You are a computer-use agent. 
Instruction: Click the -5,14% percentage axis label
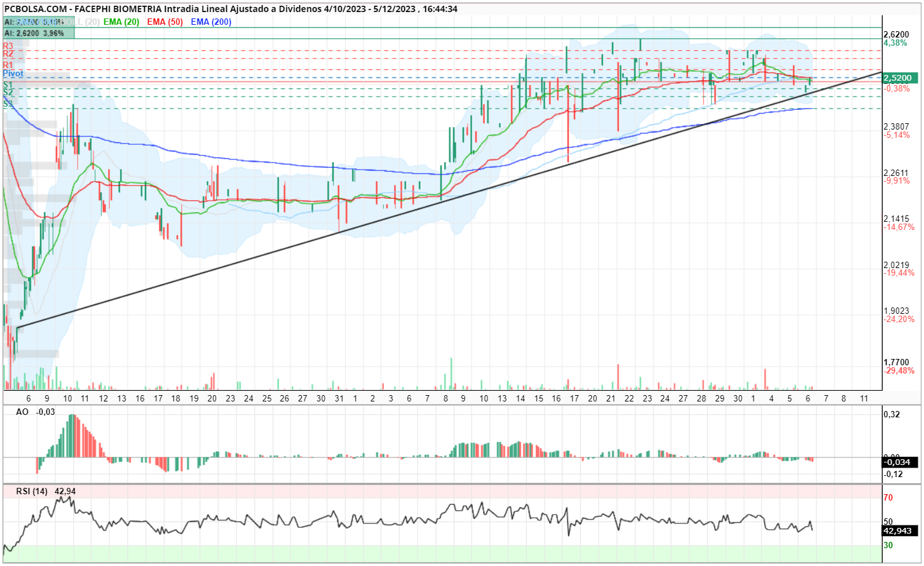[897, 135]
